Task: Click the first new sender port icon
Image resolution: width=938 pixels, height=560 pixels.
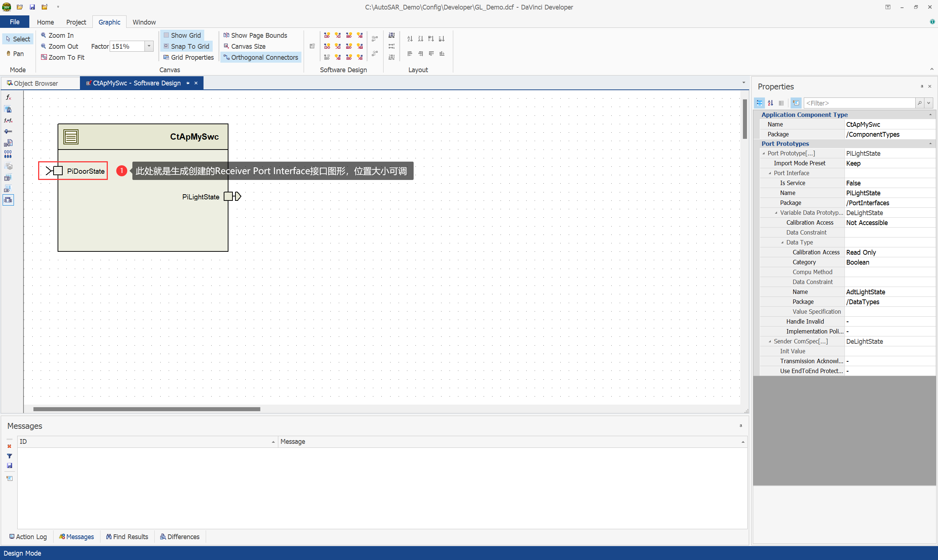Action: 327,36
